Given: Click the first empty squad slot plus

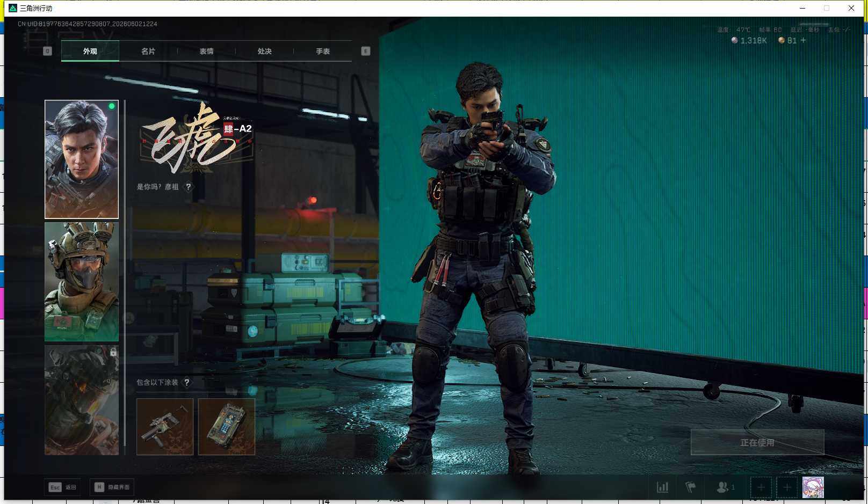Looking at the screenshot, I should click(761, 487).
